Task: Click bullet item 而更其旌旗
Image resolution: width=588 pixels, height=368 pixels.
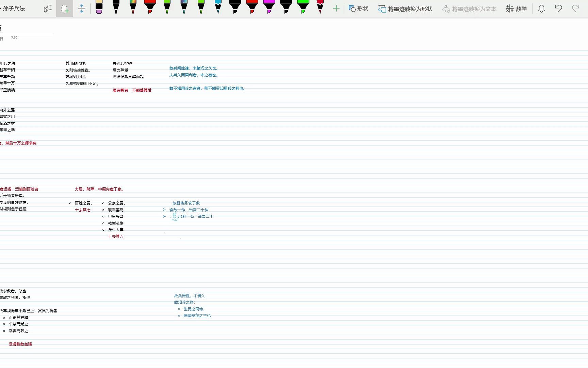Action: (19, 318)
